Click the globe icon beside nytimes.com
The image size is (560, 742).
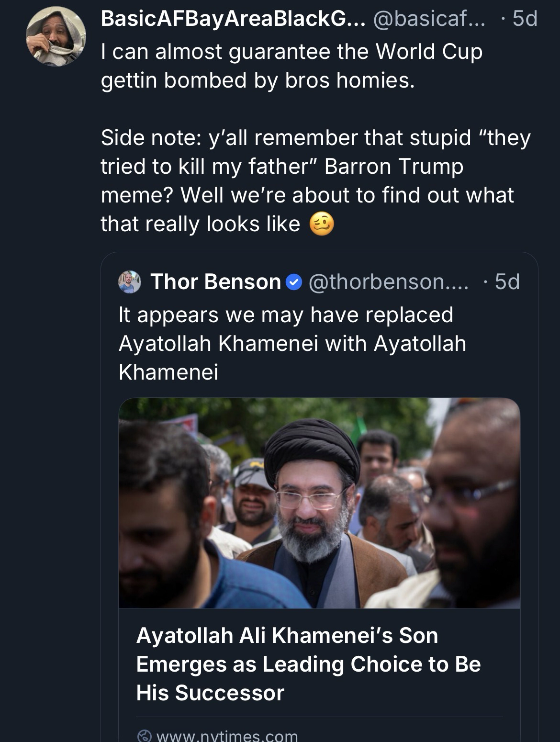click(143, 736)
